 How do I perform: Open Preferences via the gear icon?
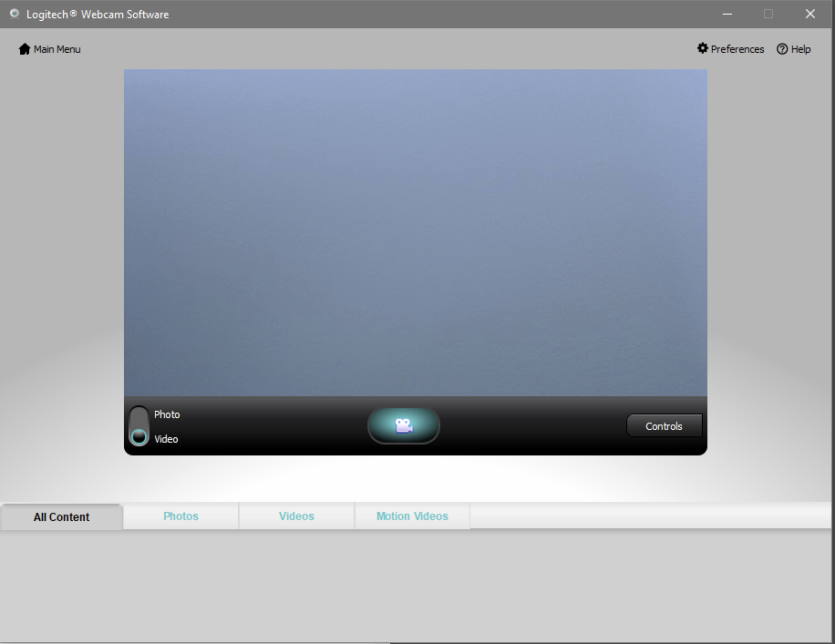coord(703,48)
